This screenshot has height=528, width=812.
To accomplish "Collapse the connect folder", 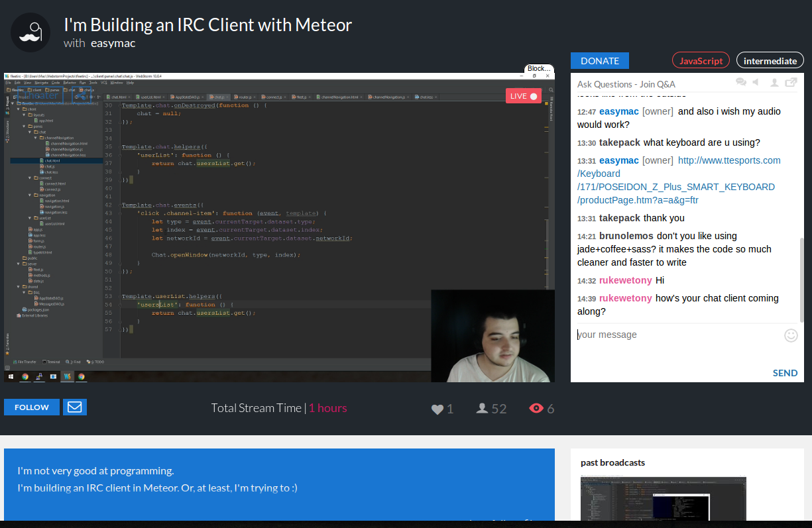I will tap(30, 178).
